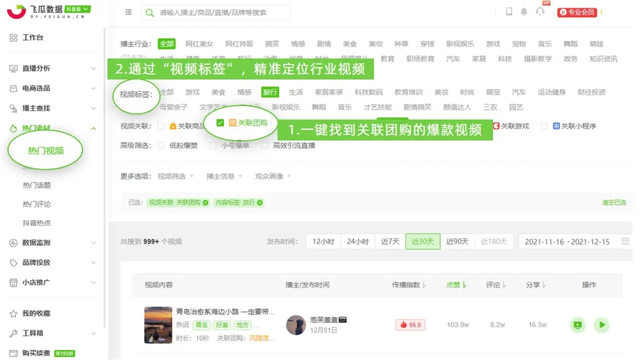Check the 关联小程序 checkbox
Viewport: 640px width, 360px height.
(x=544, y=126)
